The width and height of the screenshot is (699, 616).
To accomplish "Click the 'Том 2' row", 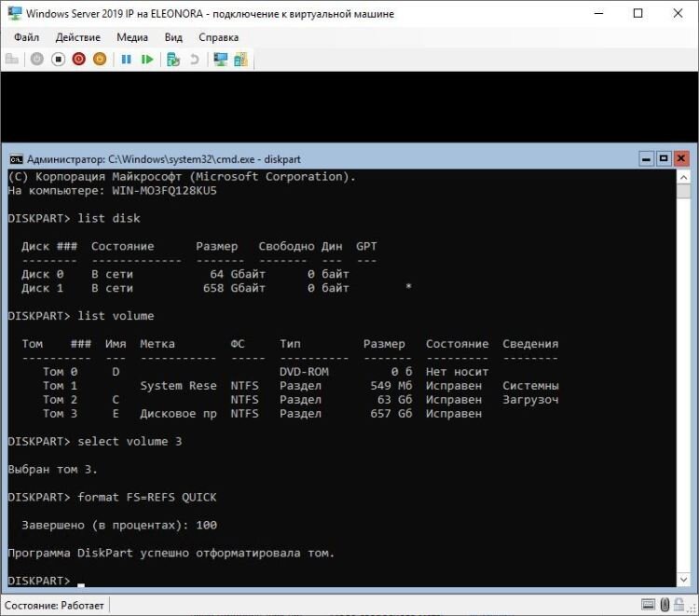I will point(300,400).
